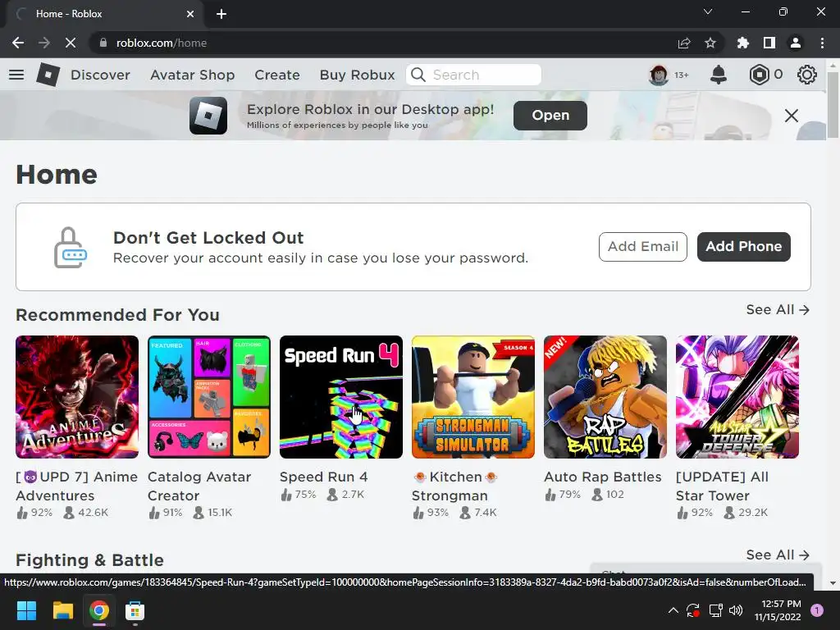Screen dimensions: 840x630
Task: Share this page from address bar
Action: coord(684,43)
